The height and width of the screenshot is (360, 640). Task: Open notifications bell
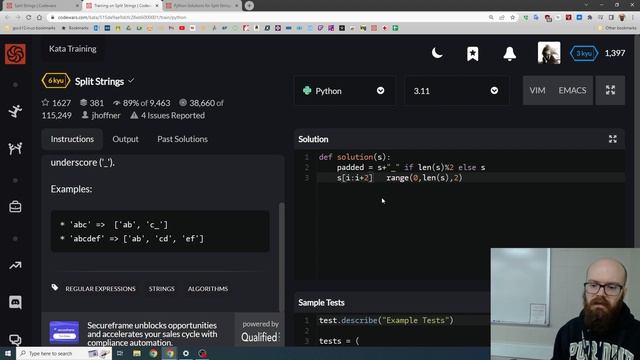click(509, 53)
